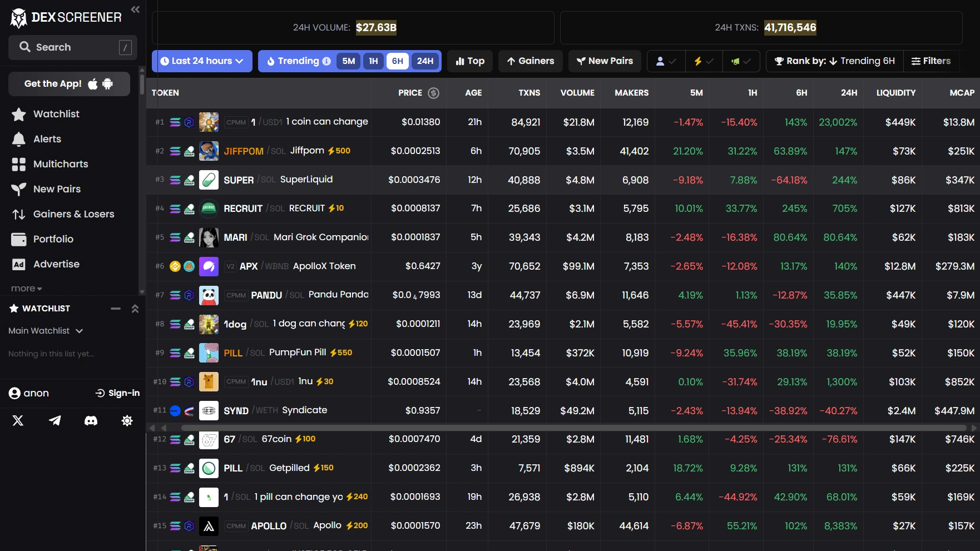Toggle the light/dark theme sun icon

(127, 421)
